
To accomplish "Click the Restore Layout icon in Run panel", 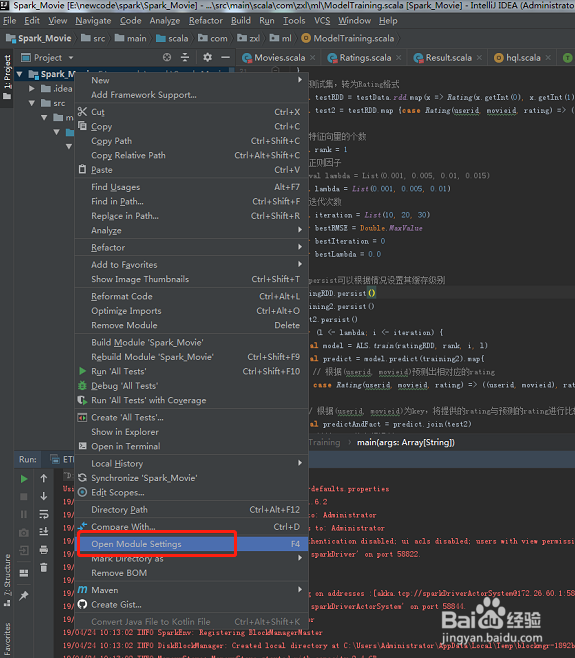I will 24,573.
